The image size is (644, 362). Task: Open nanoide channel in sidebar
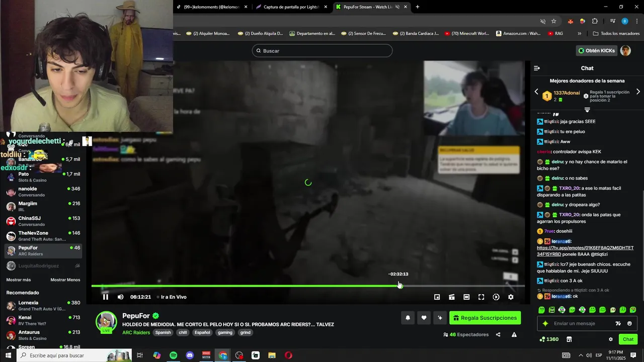click(x=43, y=192)
